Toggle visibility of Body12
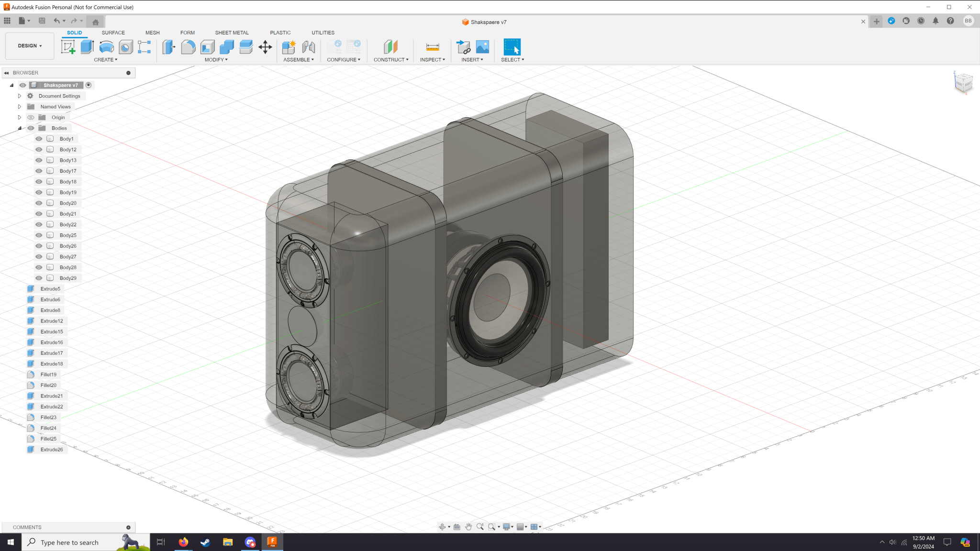Image resolution: width=980 pixels, height=551 pixels. (39, 149)
